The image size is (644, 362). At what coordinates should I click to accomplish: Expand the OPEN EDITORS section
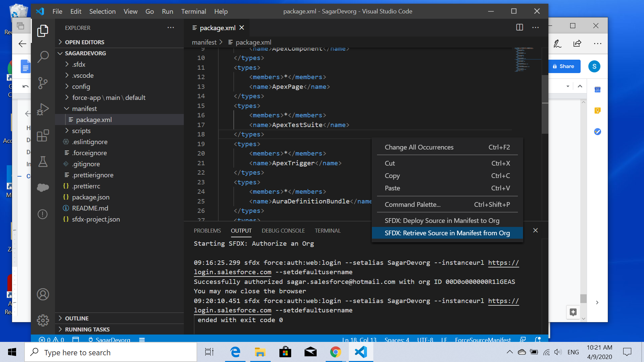(119, 42)
